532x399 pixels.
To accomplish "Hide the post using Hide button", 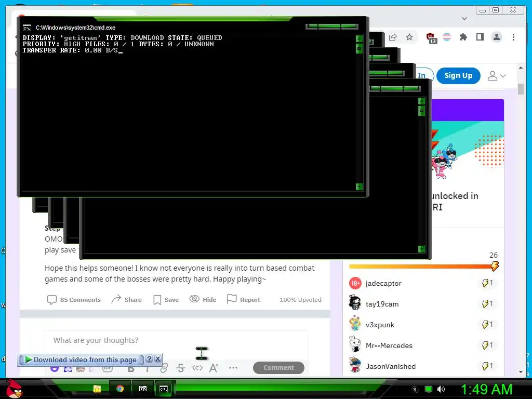I will click(203, 300).
